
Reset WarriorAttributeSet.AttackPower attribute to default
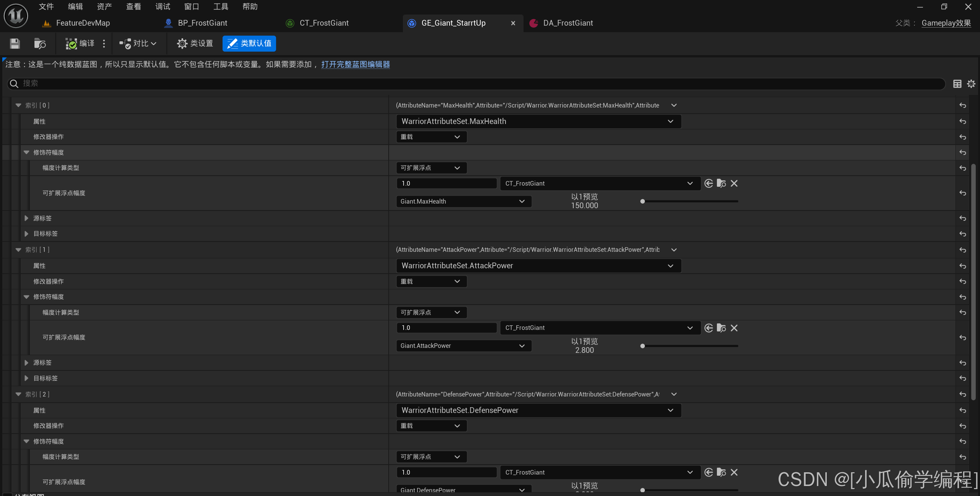(962, 266)
